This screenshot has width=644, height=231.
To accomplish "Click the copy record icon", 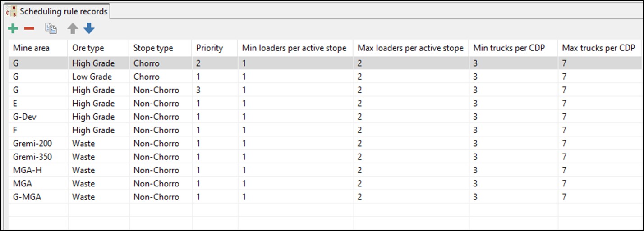I will tap(51, 29).
